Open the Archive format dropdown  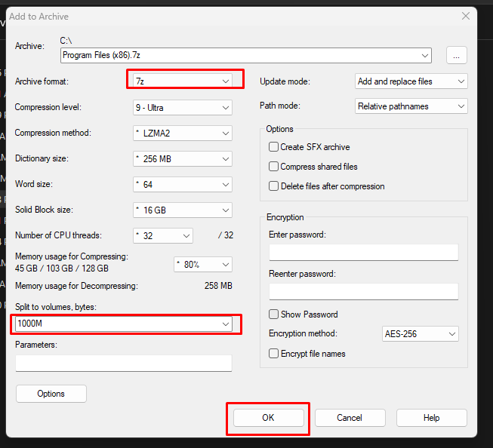click(183, 81)
